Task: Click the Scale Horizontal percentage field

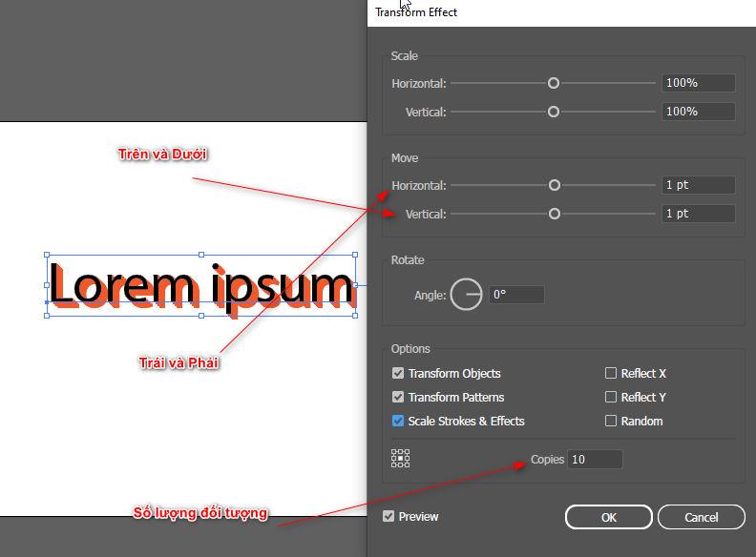Action: tap(698, 84)
